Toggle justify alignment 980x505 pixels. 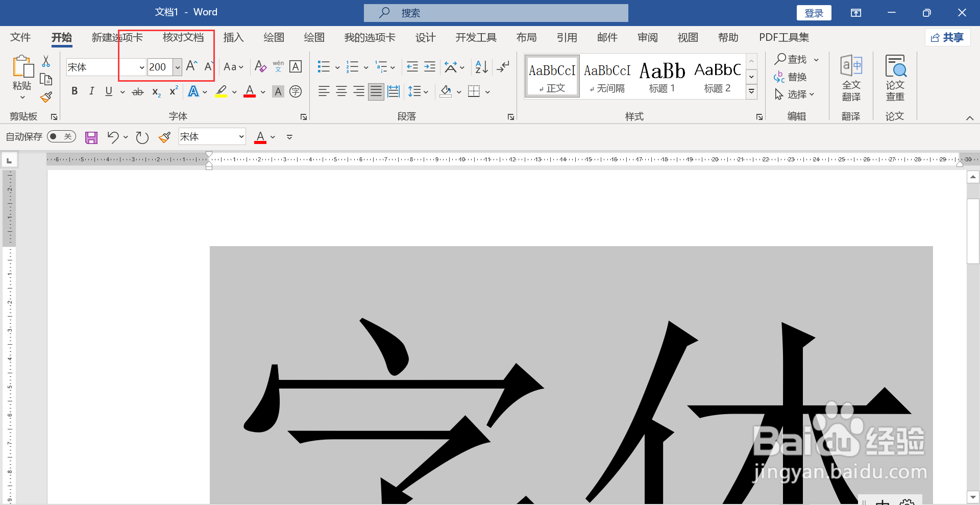(x=376, y=91)
